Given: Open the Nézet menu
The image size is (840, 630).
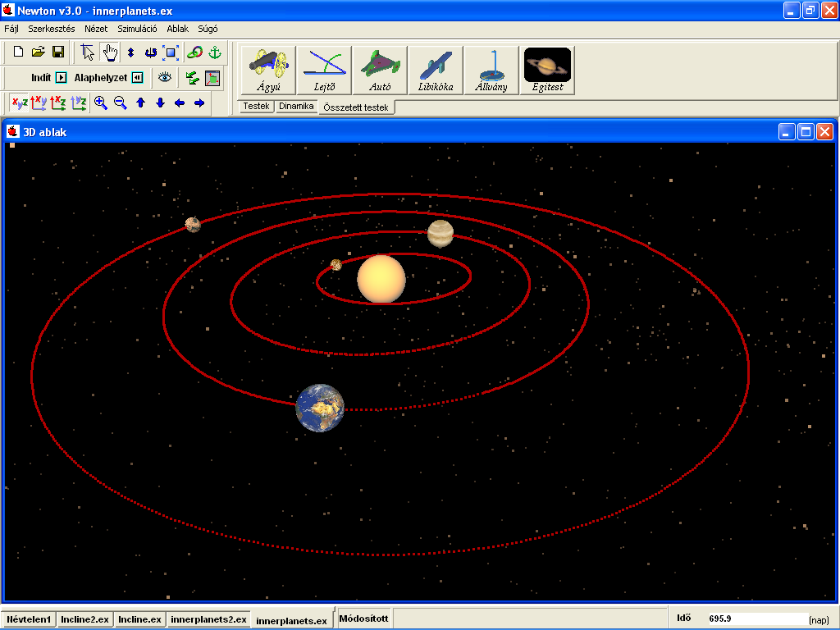Looking at the screenshot, I should tap(96, 29).
